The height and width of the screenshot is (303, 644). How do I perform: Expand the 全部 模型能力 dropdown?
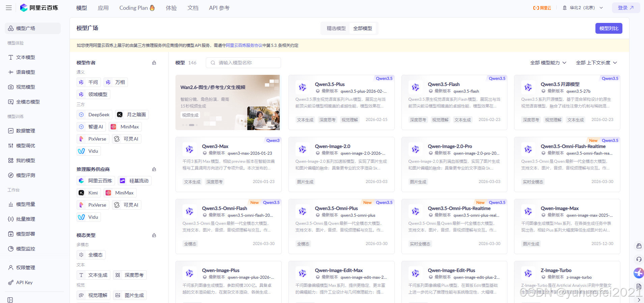click(x=548, y=63)
